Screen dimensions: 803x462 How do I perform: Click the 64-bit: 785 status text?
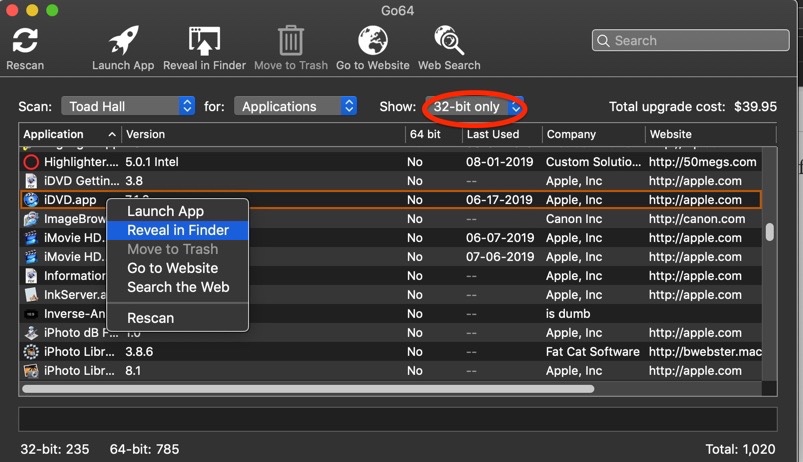(x=144, y=449)
